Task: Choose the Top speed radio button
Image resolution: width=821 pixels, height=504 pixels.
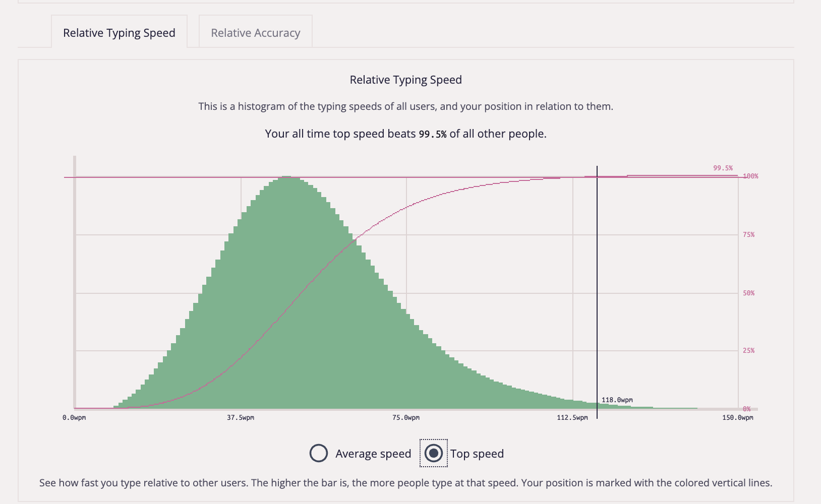Action: 434,453
